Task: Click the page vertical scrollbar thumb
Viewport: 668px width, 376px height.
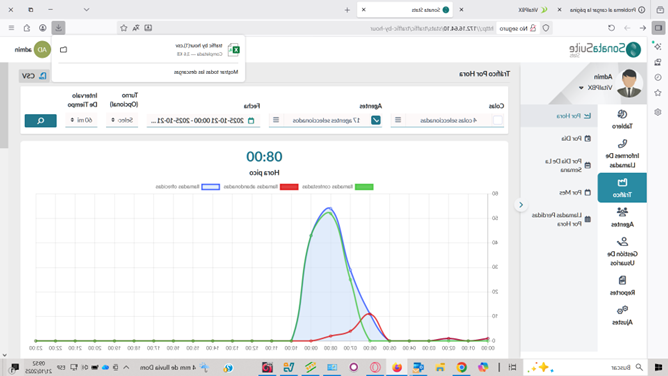Action: (x=4, y=105)
